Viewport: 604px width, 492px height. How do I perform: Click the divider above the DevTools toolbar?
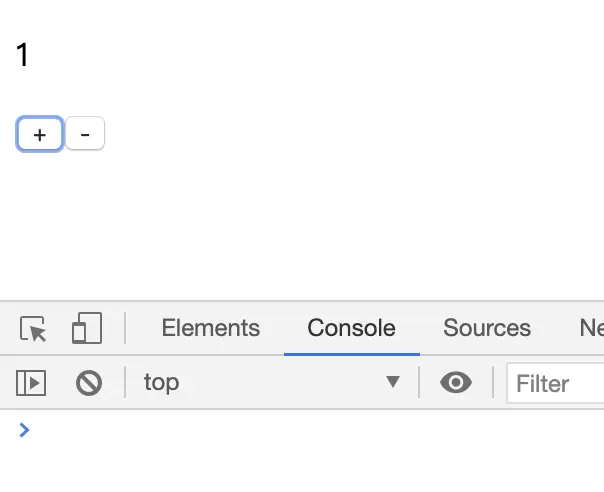coord(300,301)
